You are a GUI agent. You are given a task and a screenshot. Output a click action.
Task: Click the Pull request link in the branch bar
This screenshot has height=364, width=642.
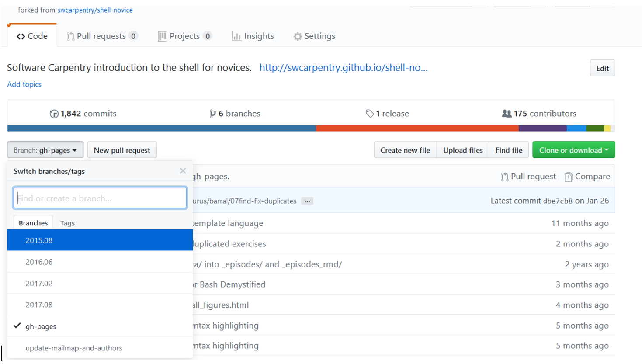pos(528,177)
